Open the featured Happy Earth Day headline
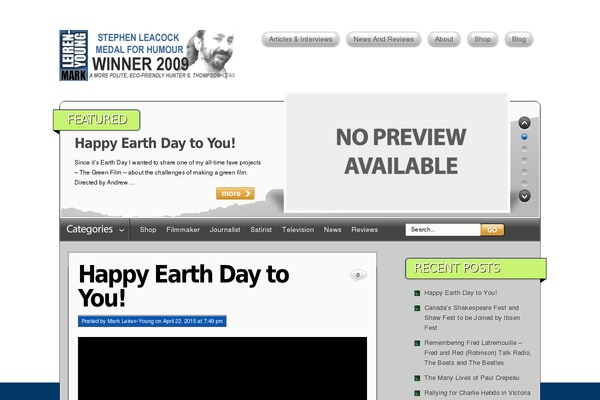This screenshot has height=400, width=600. (x=155, y=143)
